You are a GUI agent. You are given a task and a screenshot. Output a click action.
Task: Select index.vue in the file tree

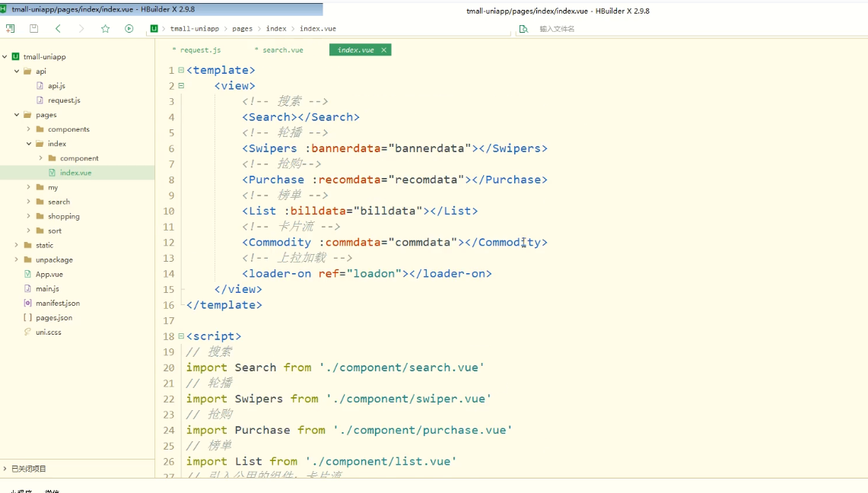click(x=76, y=173)
